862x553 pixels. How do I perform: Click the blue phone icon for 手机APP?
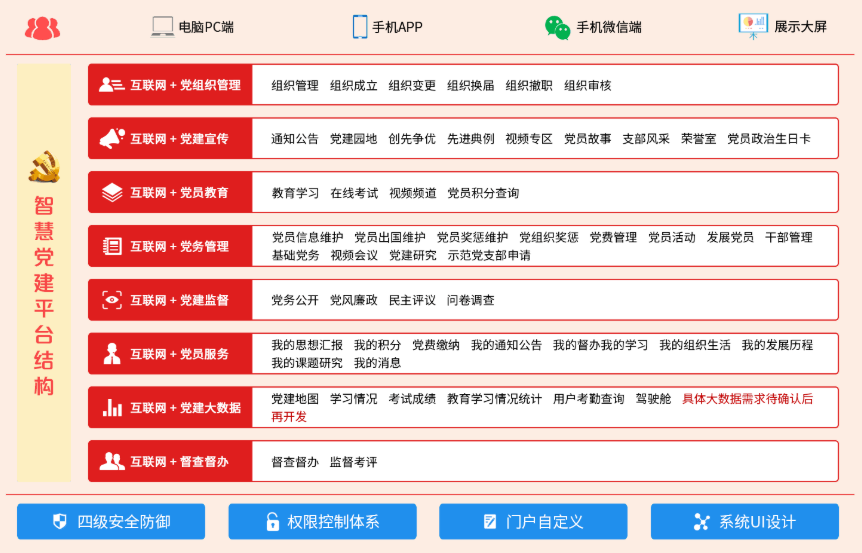click(360, 27)
